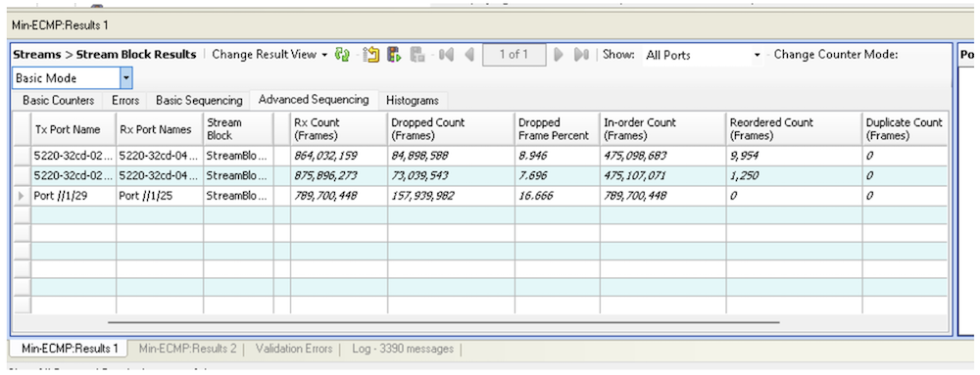
Task: Click the green refresh results icon
Action: coord(342,54)
